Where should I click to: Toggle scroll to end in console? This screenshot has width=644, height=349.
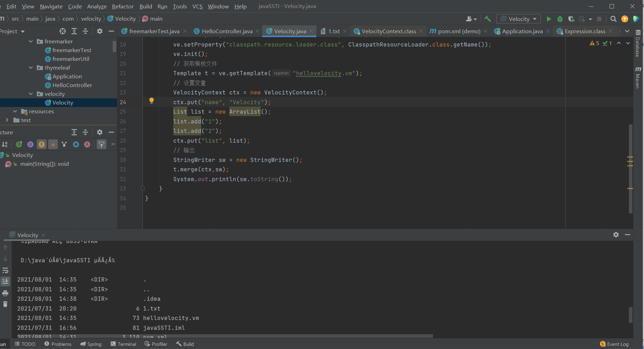coord(5,281)
